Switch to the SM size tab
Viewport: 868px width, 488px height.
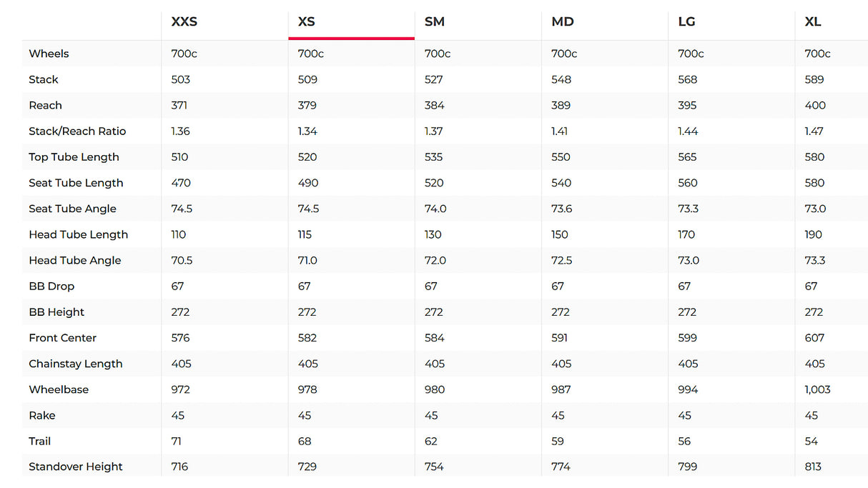435,21
